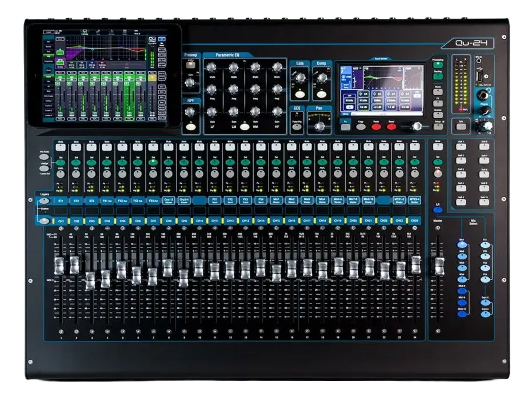Click the green Routing screen key
The image size is (532, 401).
[438, 77]
